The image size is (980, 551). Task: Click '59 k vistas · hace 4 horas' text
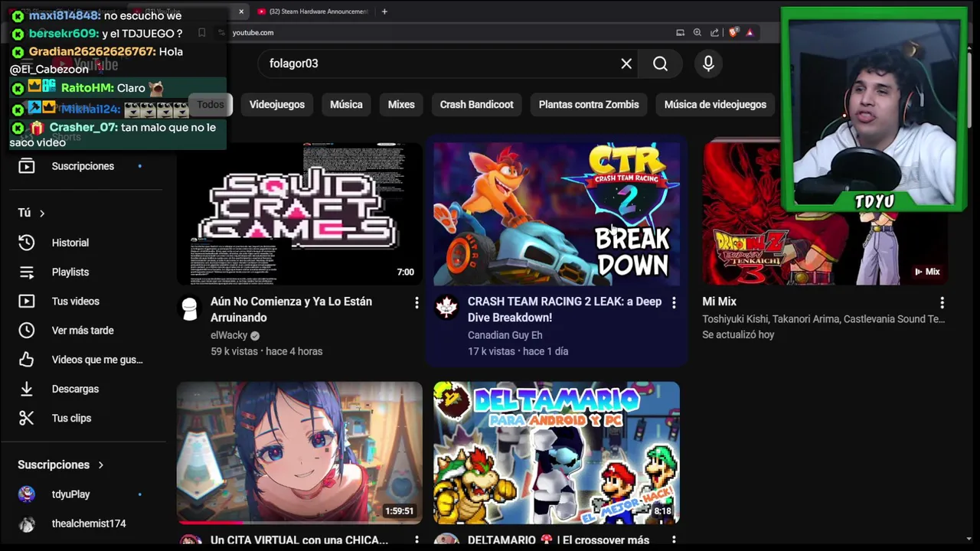(266, 351)
